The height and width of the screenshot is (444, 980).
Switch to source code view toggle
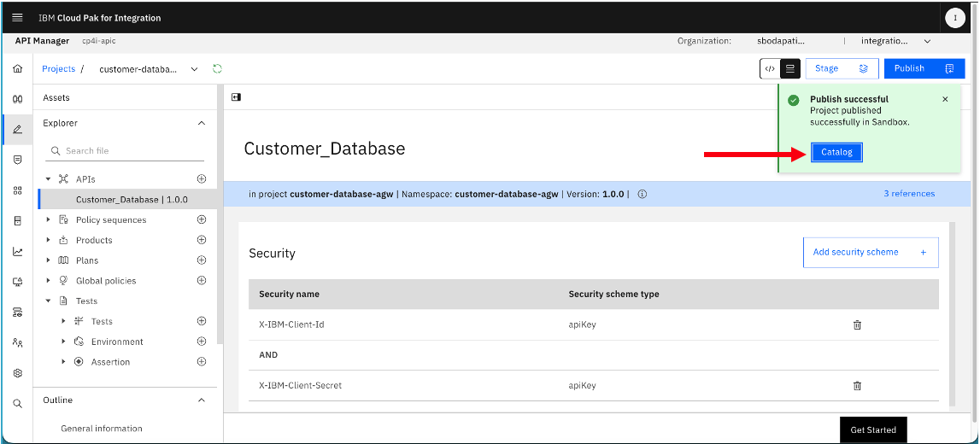pyautogui.click(x=770, y=68)
